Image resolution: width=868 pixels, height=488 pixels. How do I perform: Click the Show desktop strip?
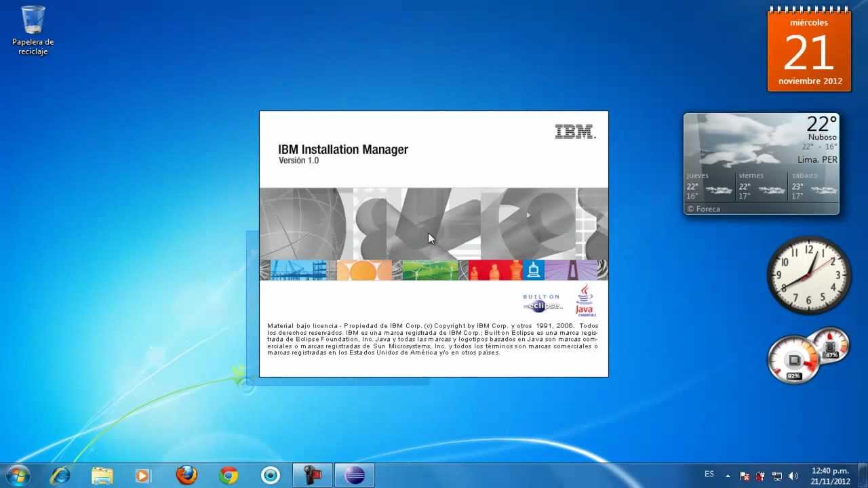point(863,476)
